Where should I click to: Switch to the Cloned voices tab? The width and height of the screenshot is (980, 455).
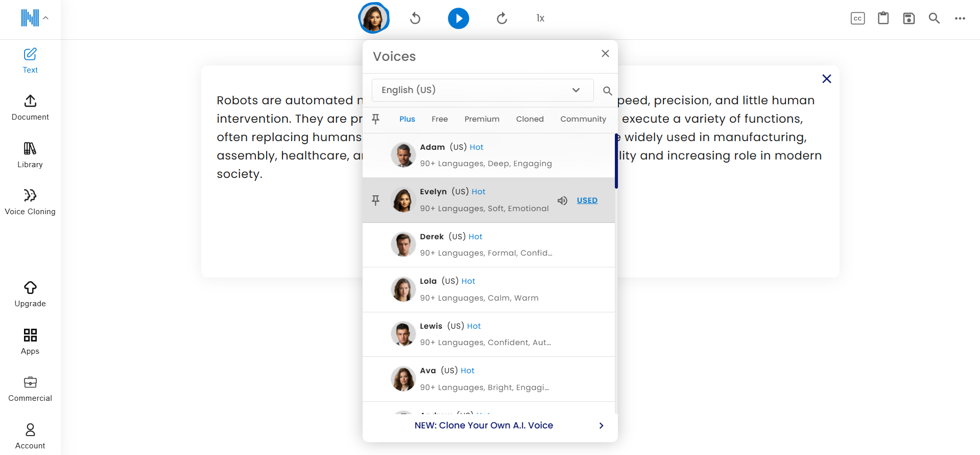pos(530,119)
